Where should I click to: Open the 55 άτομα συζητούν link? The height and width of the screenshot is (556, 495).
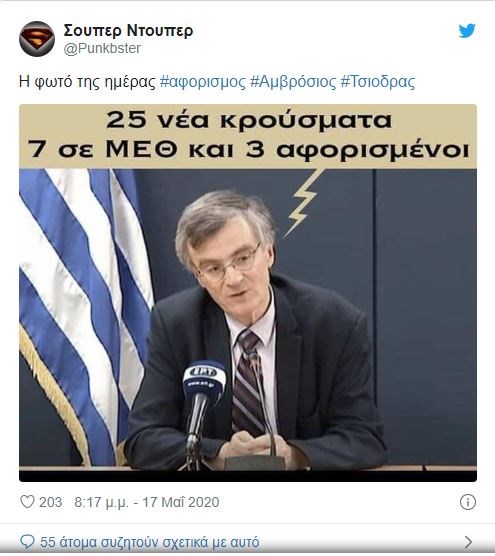[x=150, y=542]
